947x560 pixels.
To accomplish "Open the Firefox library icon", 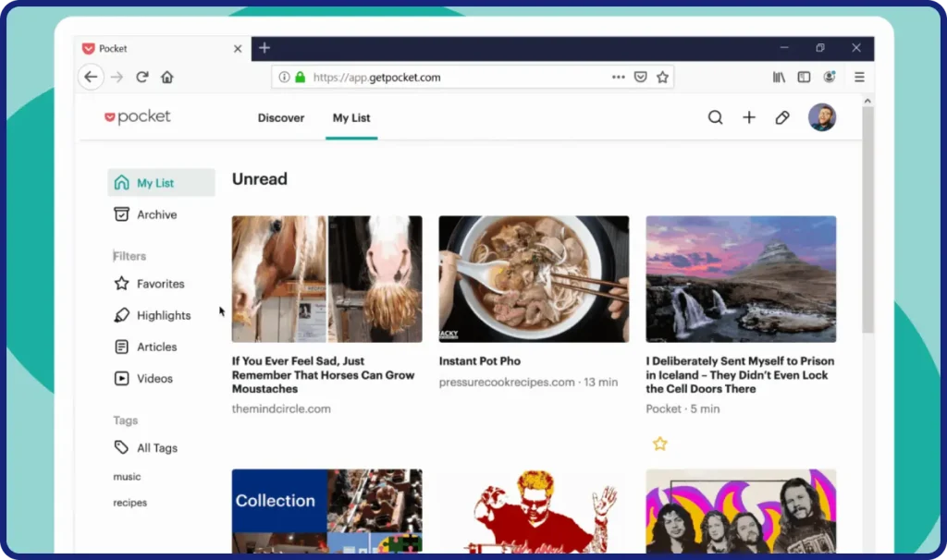I will tap(779, 78).
